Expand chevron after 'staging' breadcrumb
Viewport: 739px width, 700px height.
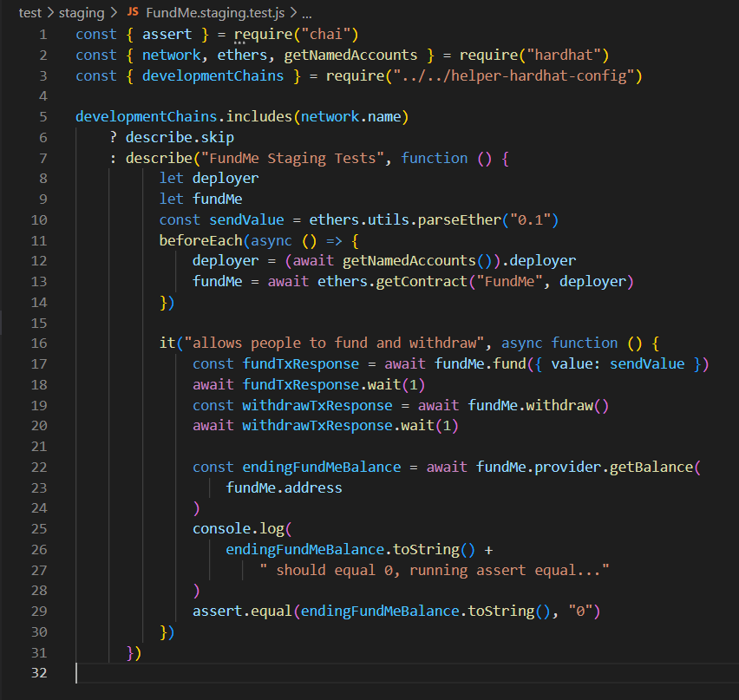pos(114,13)
